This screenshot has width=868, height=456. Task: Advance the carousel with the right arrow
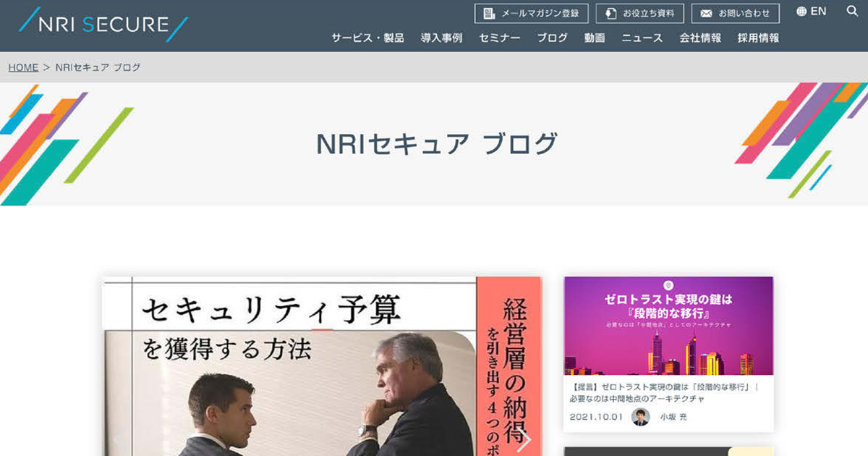click(x=524, y=439)
